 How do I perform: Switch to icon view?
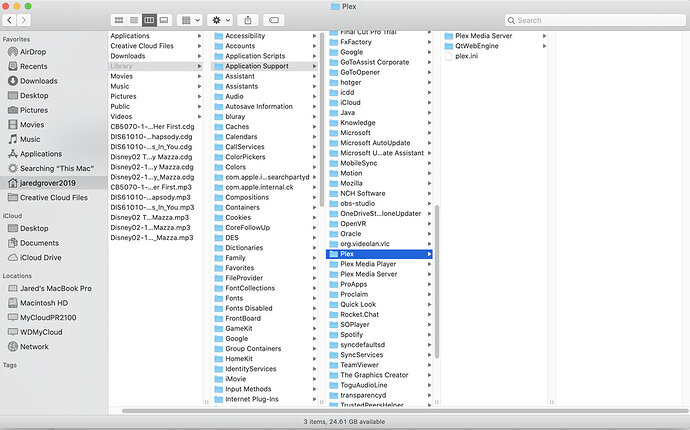(119, 20)
